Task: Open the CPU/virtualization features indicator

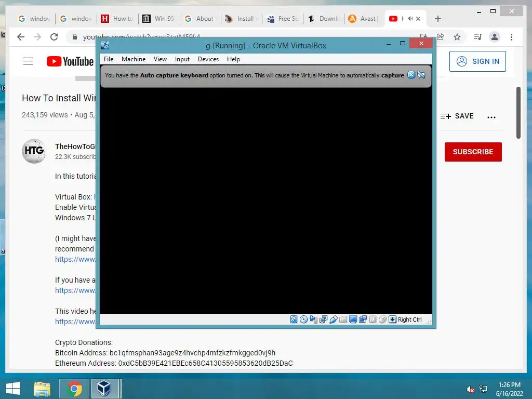Action: click(373, 320)
